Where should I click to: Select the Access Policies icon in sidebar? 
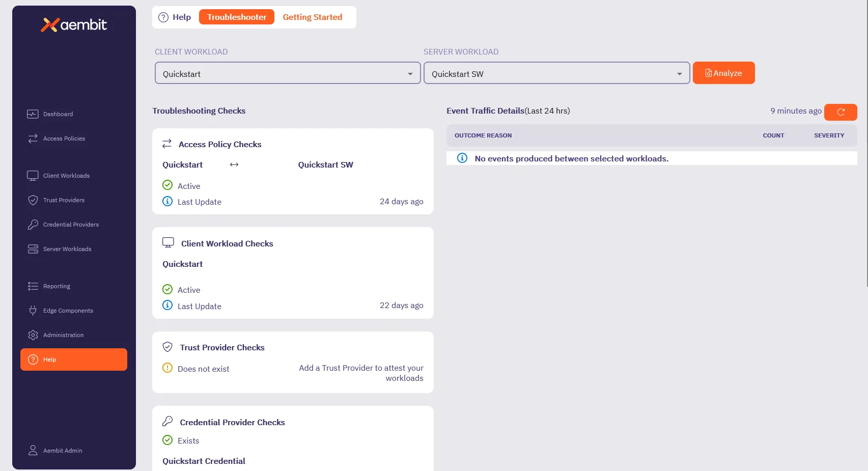click(x=33, y=138)
